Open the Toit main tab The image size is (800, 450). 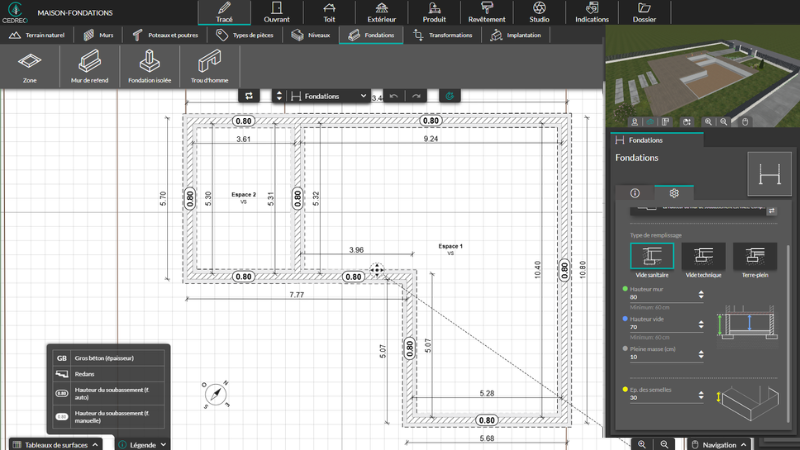coord(329,12)
